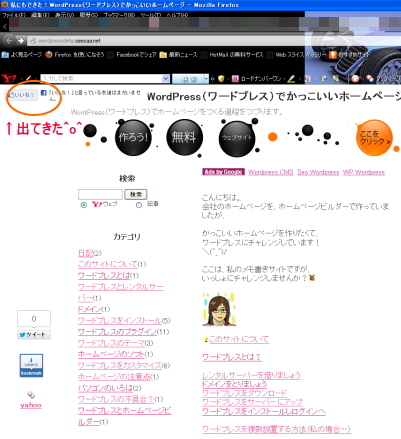The image size is (401, 439).
Task: Open the ファイル(F) menu
Action: pos(14,15)
